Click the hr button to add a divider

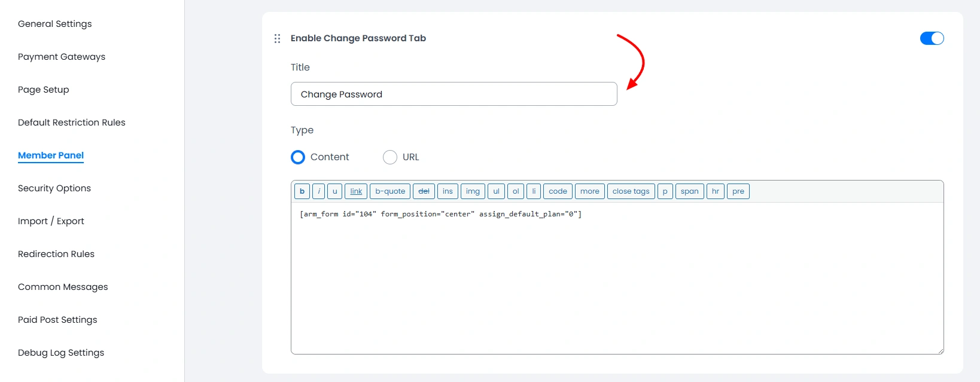[715, 191]
